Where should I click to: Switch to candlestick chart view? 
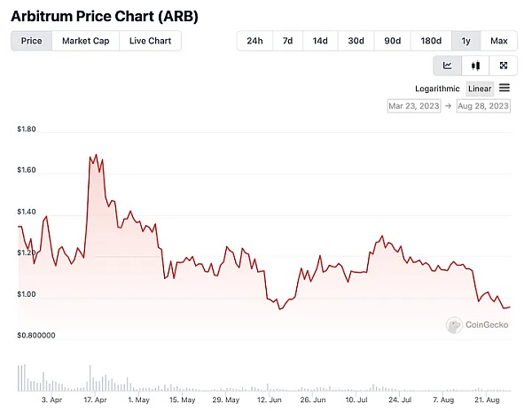click(475, 66)
